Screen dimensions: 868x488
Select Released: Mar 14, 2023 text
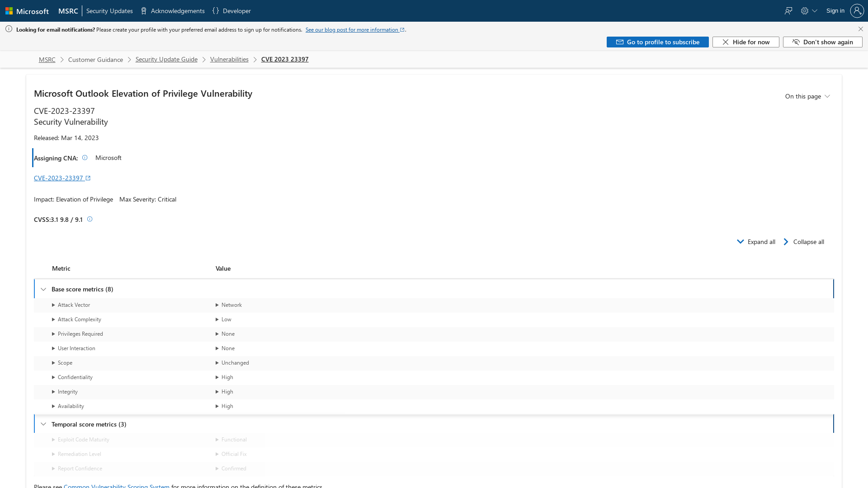pos(66,138)
